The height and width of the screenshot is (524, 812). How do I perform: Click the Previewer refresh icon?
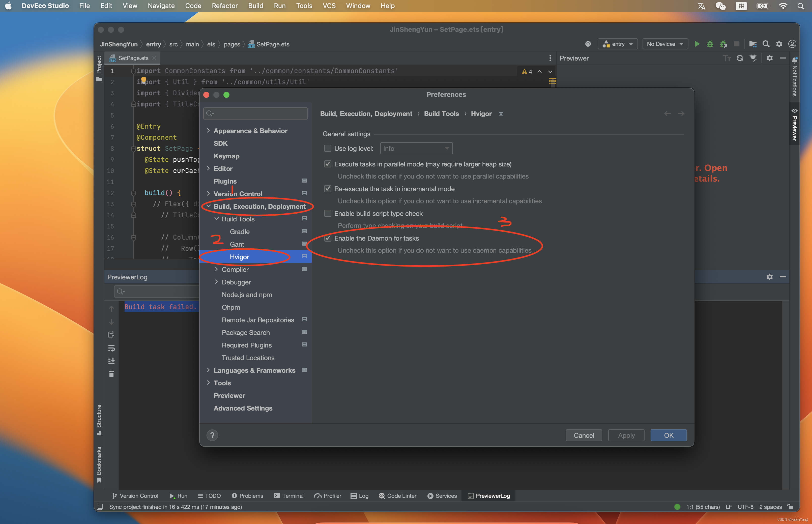point(740,58)
